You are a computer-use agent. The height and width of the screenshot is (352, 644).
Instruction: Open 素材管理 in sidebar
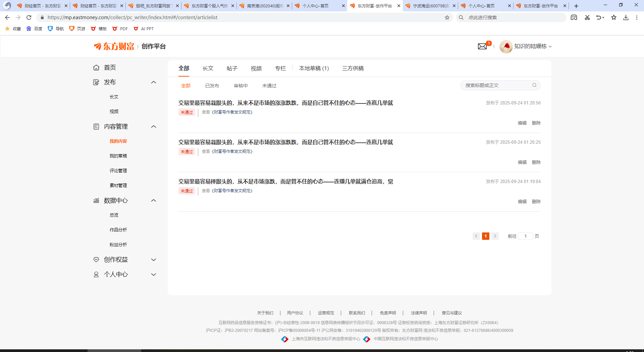(118, 185)
